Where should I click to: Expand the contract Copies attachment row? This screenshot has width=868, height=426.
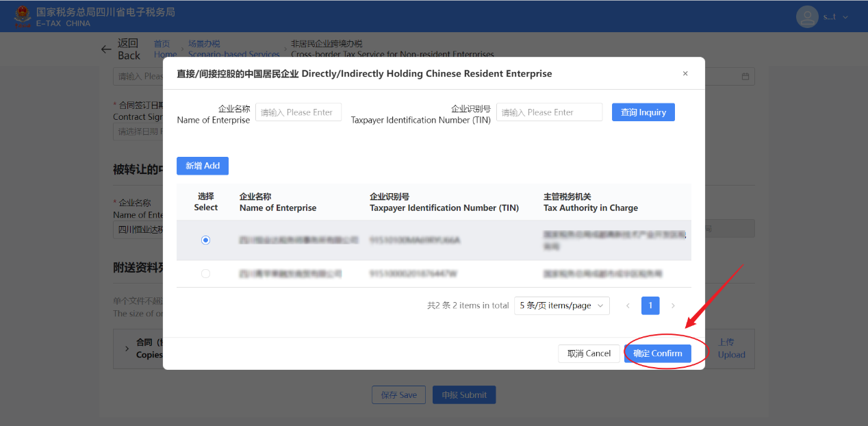tap(127, 349)
